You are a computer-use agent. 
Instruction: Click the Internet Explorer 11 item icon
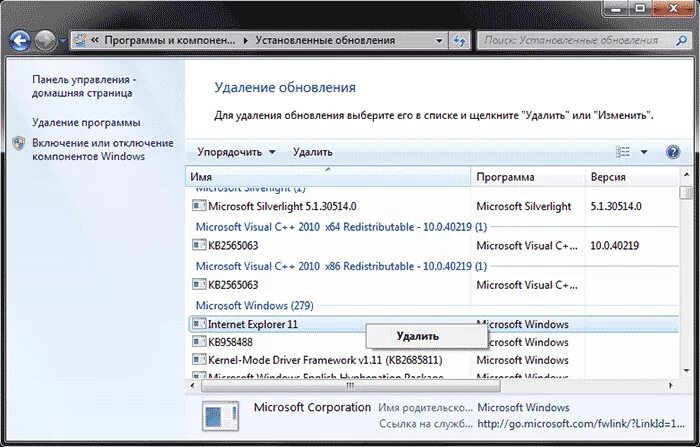pyautogui.click(x=199, y=323)
